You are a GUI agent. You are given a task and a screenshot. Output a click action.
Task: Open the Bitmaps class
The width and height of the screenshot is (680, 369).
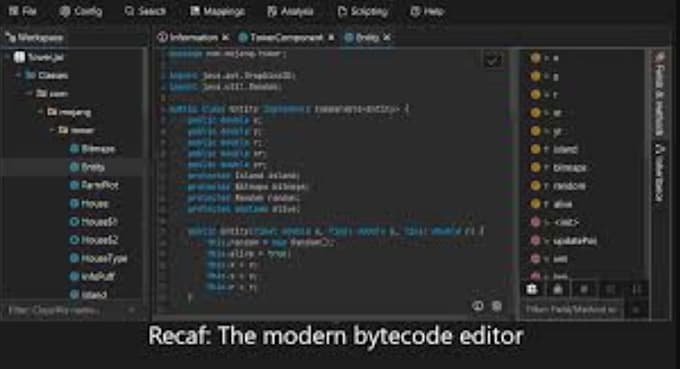pyautogui.click(x=98, y=149)
